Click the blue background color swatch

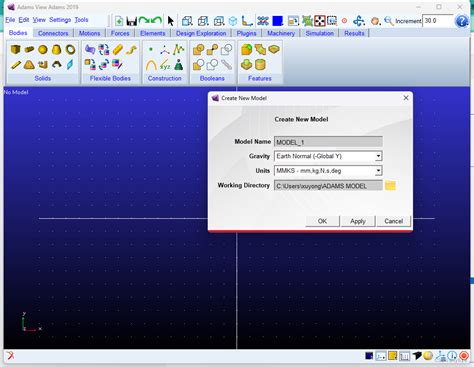(277, 21)
